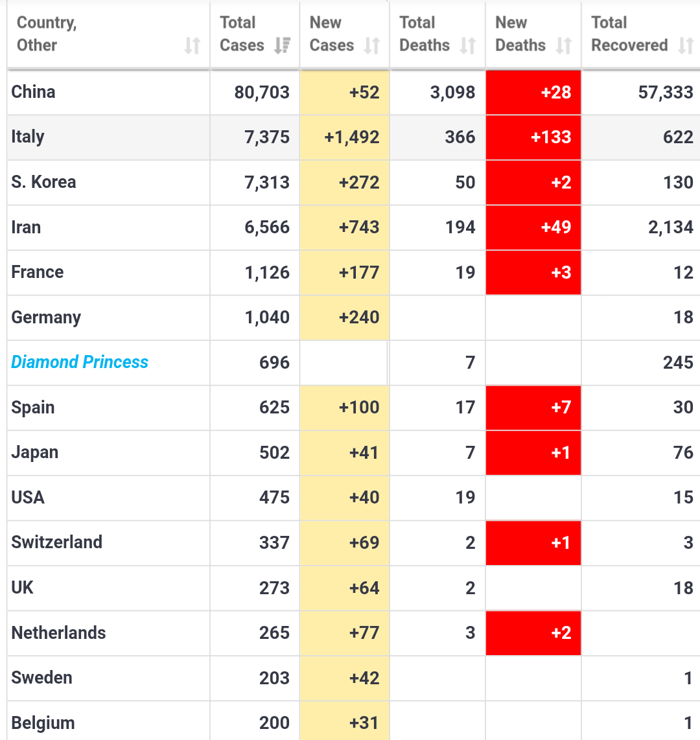Image resolution: width=700 pixels, height=740 pixels.
Task: Select the Germany row name
Action: click(x=46, y=318)
